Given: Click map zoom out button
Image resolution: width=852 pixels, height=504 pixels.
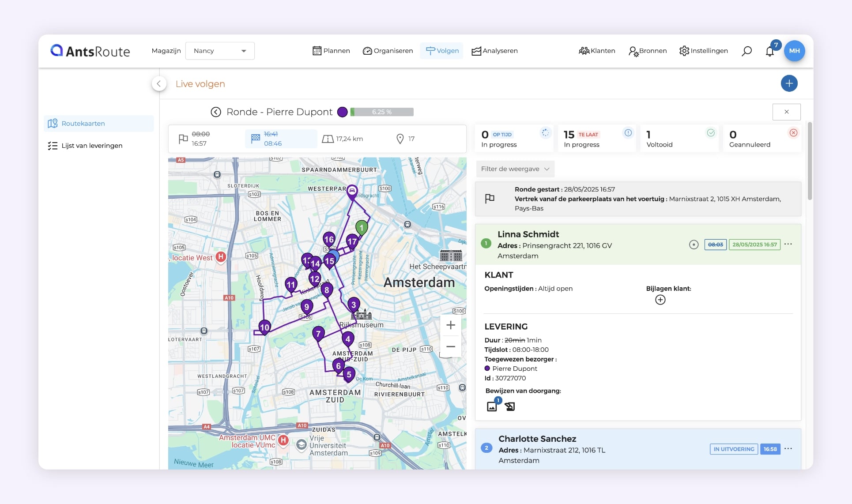Looking at the screenshot, I should tap(450, 346).
